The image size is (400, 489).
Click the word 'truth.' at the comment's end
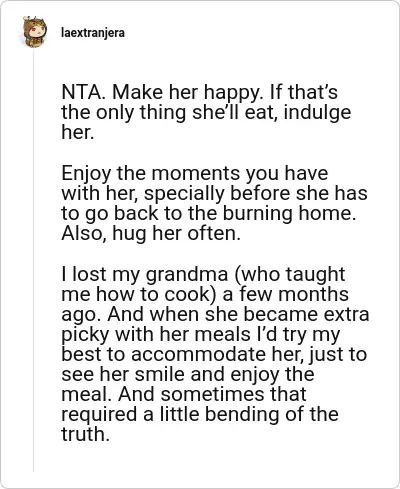85,434
